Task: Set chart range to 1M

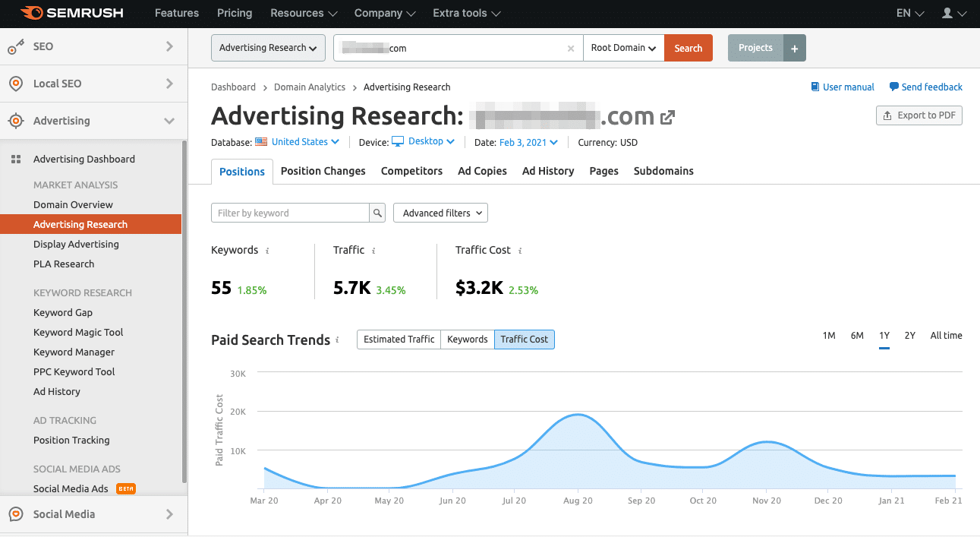Action: 829,336
